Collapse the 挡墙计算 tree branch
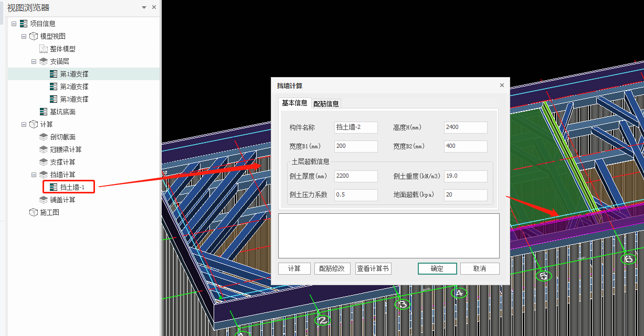This screenshot has height=336, width=644. click(34, 175)
